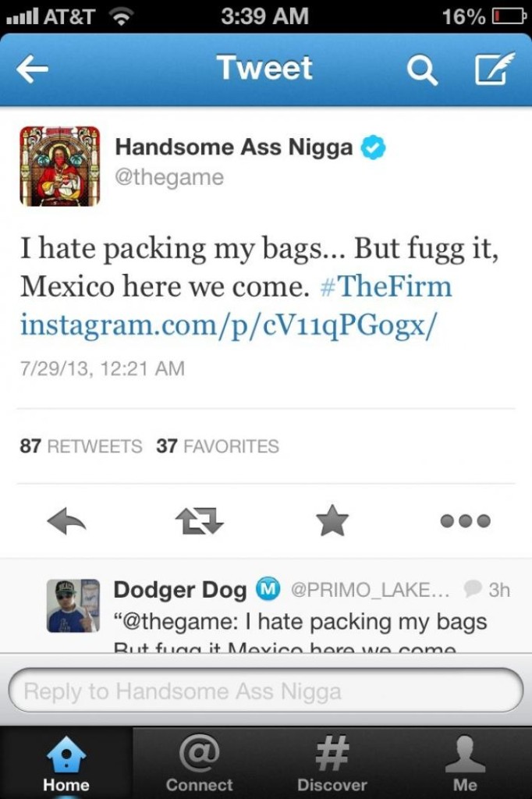
Task: Tap the back arrow in header
Action: point(33,69)
